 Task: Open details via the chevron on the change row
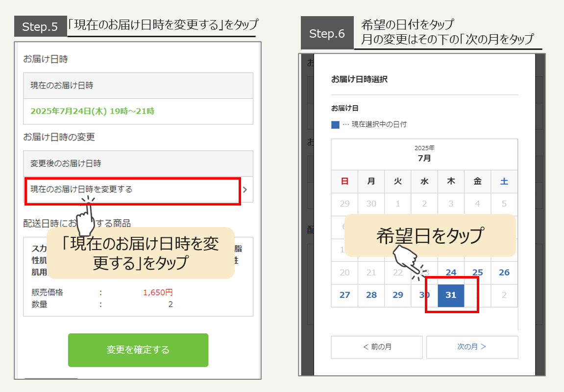pyautogui.click(x=245, y=190)
